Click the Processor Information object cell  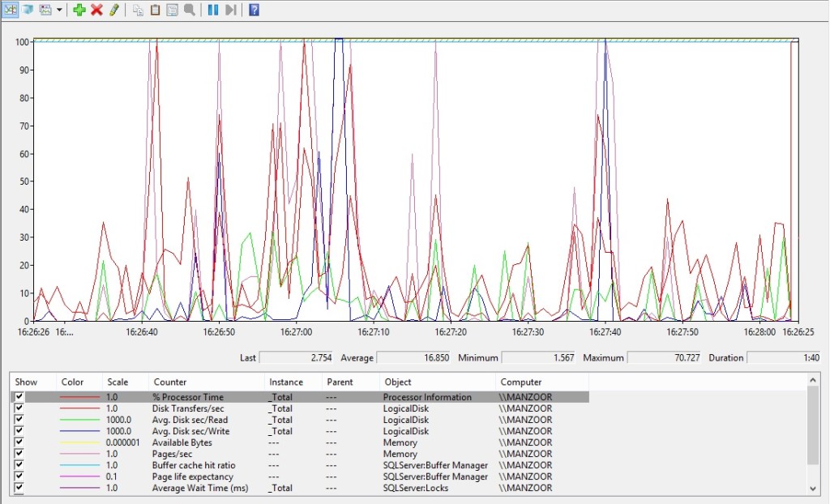point(427,397)
